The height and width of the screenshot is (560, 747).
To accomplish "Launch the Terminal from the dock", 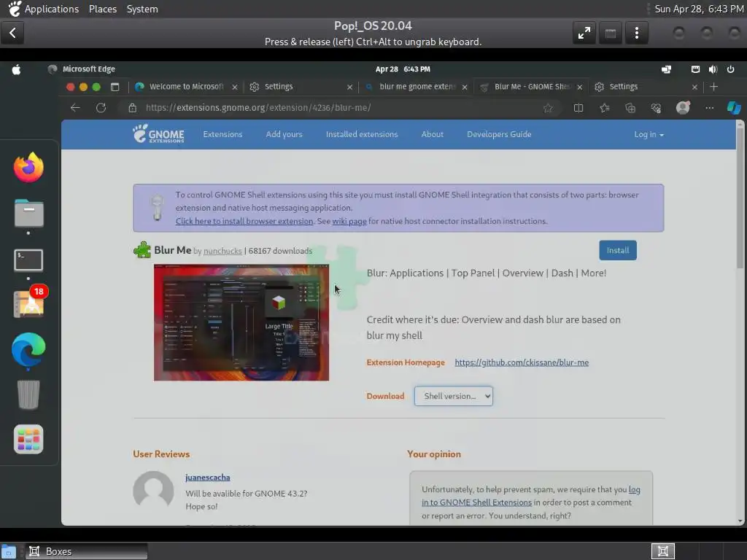I will pos(28,260).
